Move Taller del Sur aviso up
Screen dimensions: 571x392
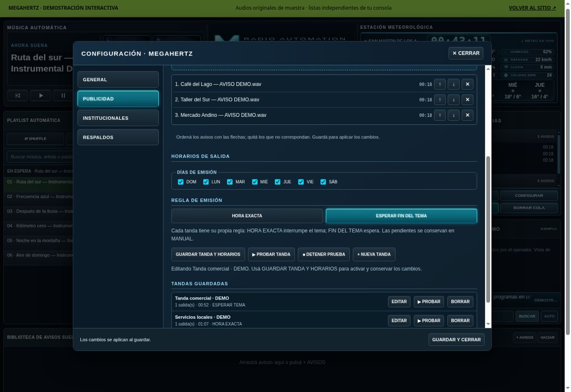pyautogui.click(x=440, y=100)
